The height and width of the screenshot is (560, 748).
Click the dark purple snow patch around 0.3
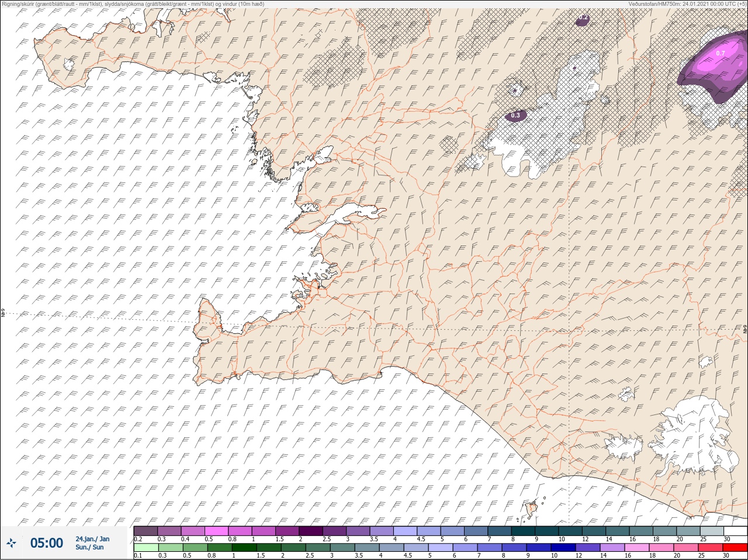click(x=516, y=116)
